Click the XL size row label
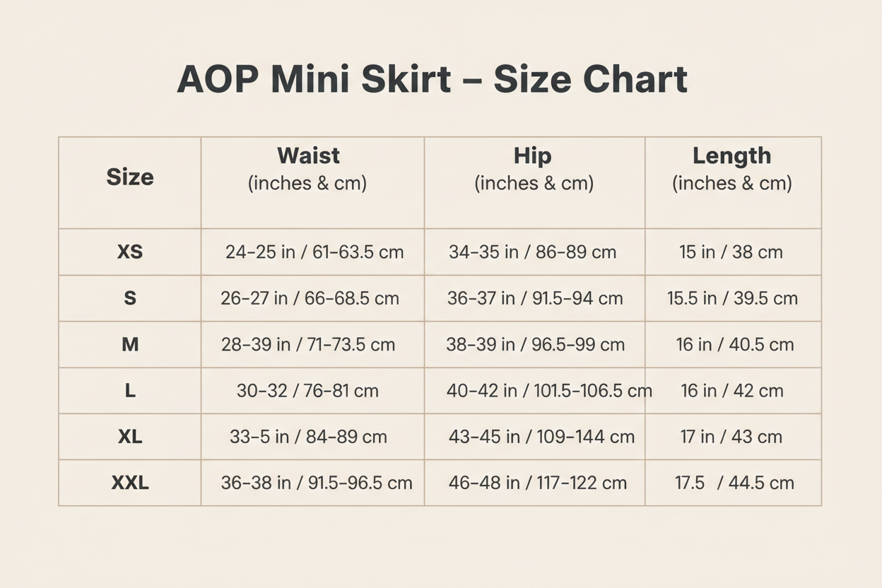 point(130,437)
